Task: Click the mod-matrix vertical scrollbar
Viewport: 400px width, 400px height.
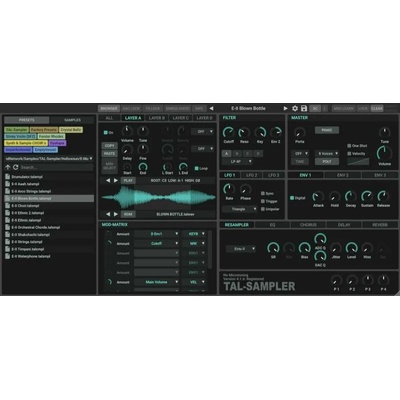Action: (210, 249)
